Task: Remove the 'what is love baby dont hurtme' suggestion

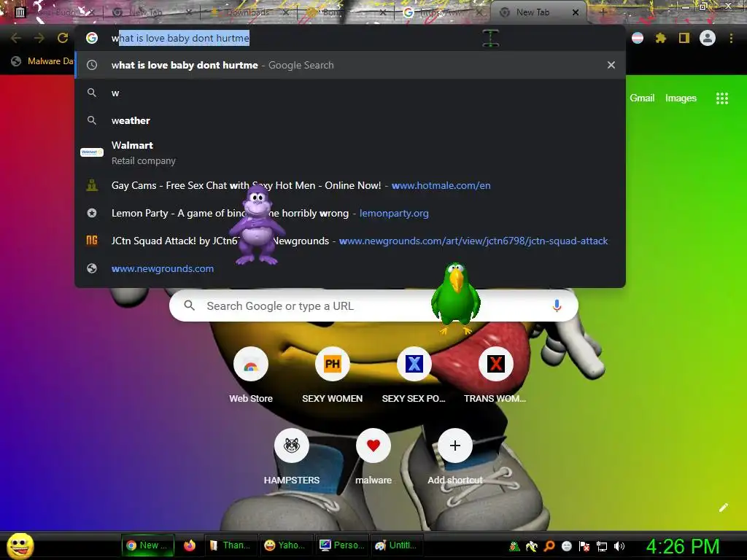Action: (611, 65)
